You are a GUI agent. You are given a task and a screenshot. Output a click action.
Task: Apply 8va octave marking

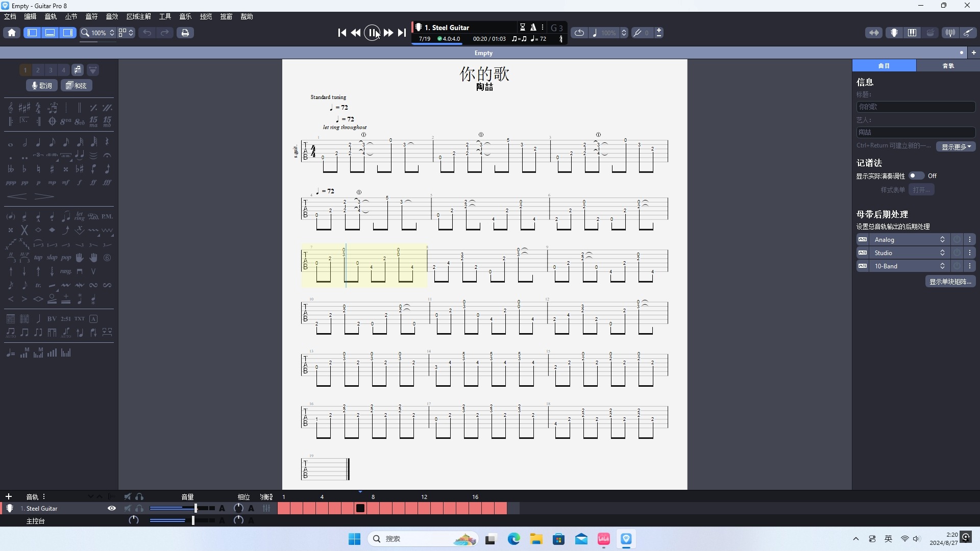66,121
